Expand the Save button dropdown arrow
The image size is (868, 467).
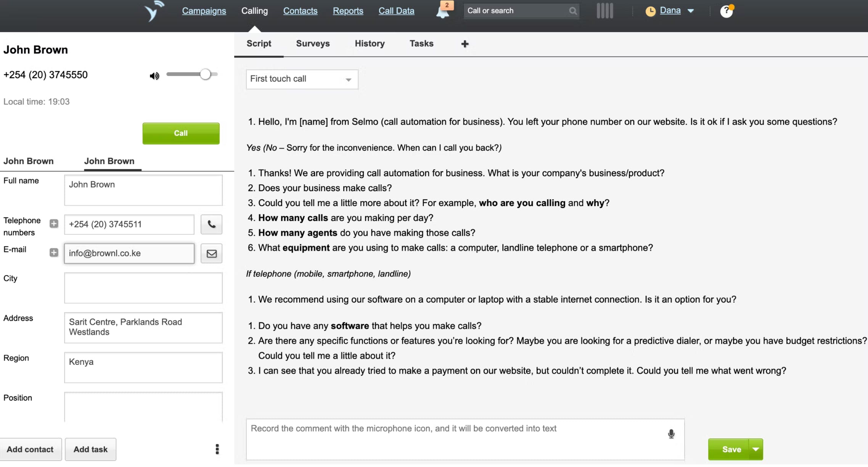(x=756, y=449)
